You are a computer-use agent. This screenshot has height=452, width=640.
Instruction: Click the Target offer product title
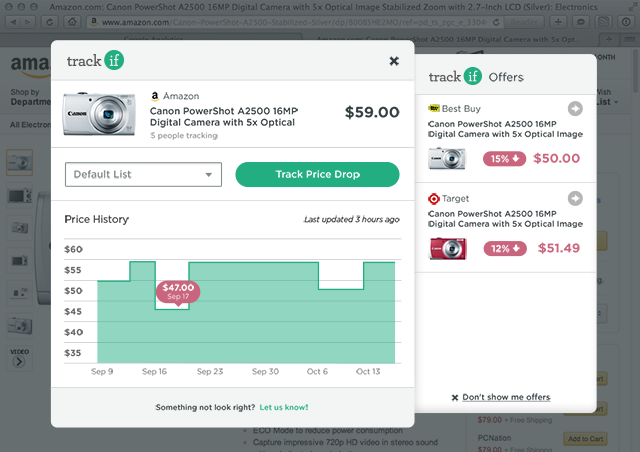[505, 219]
